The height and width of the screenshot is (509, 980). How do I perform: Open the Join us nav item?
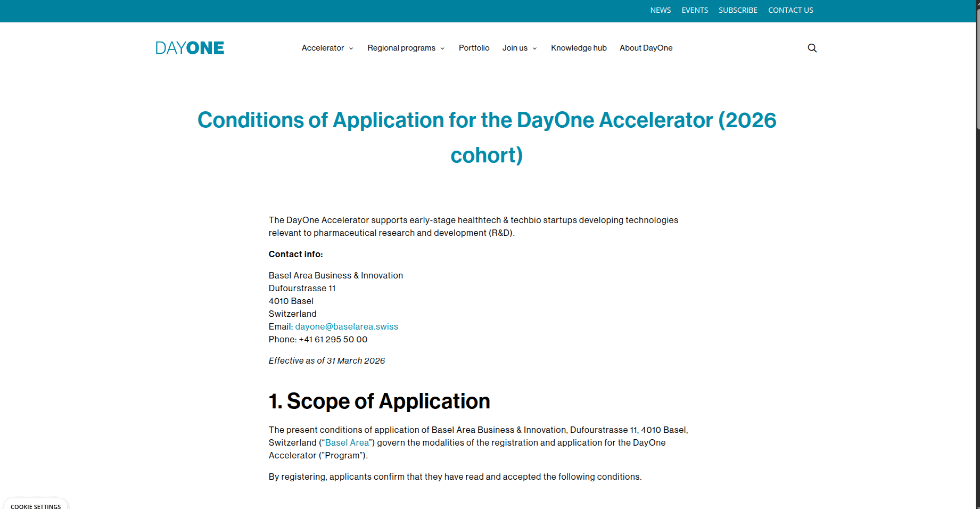point(515,48)
